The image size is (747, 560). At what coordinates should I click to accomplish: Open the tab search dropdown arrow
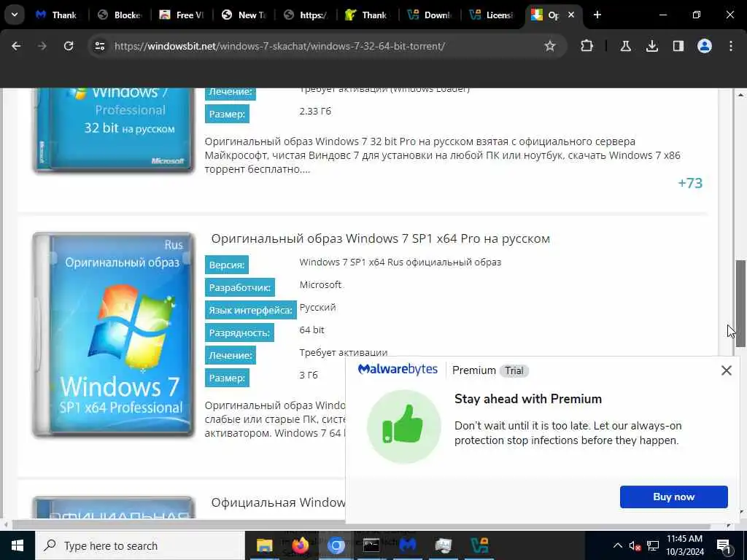(15, 15)
